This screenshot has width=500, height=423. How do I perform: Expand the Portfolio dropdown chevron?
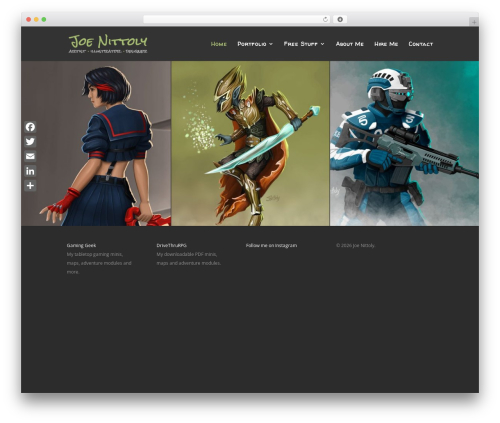(x=271, y=44)
